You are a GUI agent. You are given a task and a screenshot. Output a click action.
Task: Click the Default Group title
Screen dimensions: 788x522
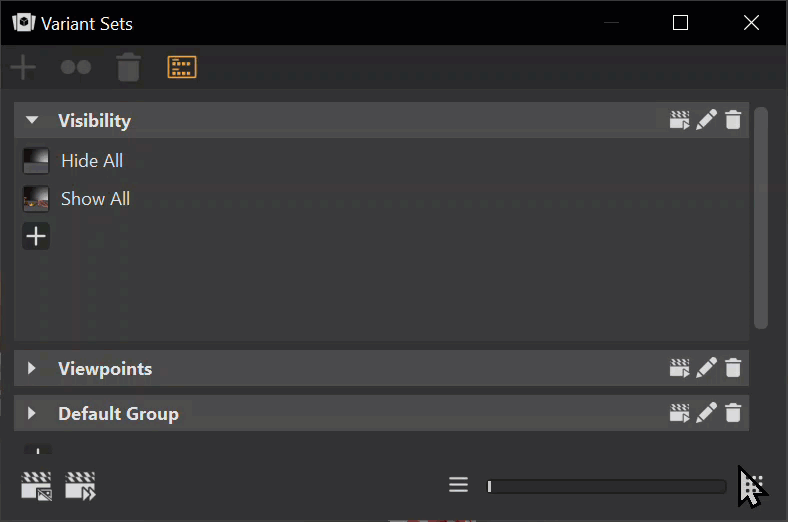coord(119,414)
